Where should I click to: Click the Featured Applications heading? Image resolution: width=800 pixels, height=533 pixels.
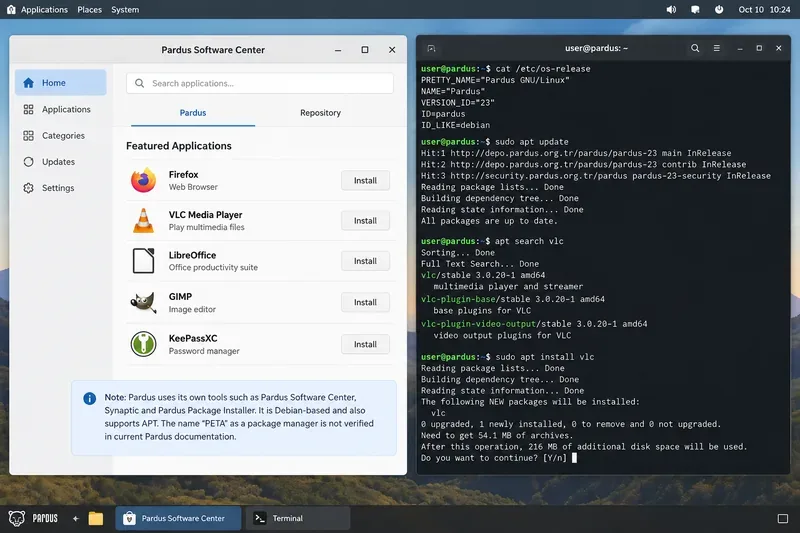tap(179, 146)
